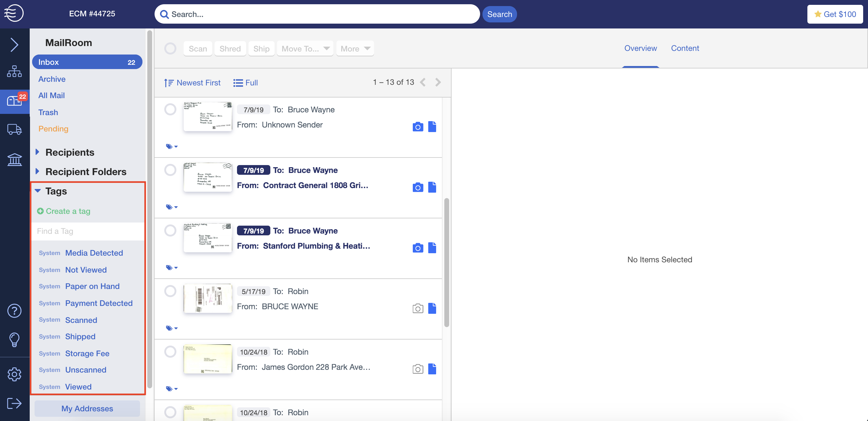Open tag dropdown for Contract General mail
The height and width of the screenshot is (421, 868).
click(x=172, y=207)
